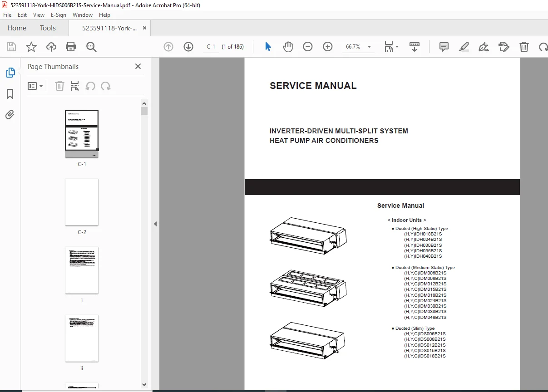Viewport: 548px width, 392px height.
Task: Click the (1 of 186) page count text
Action: tap(232, 47)
